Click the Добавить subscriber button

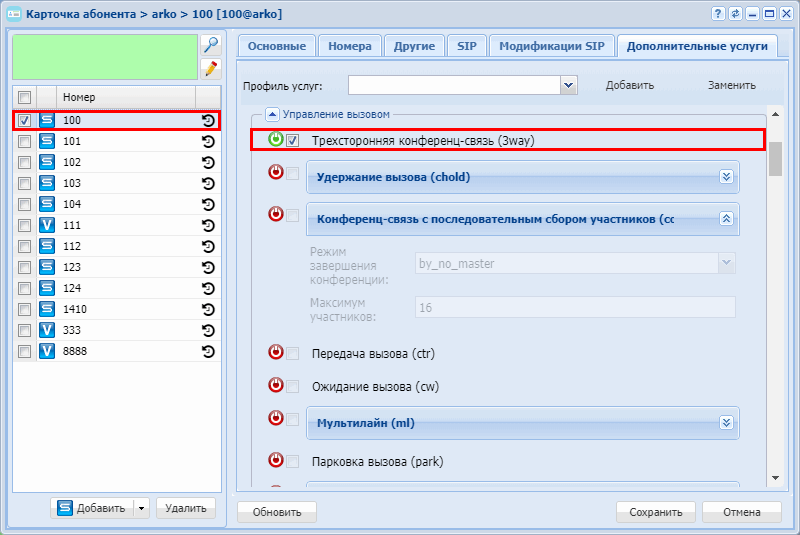92,508
